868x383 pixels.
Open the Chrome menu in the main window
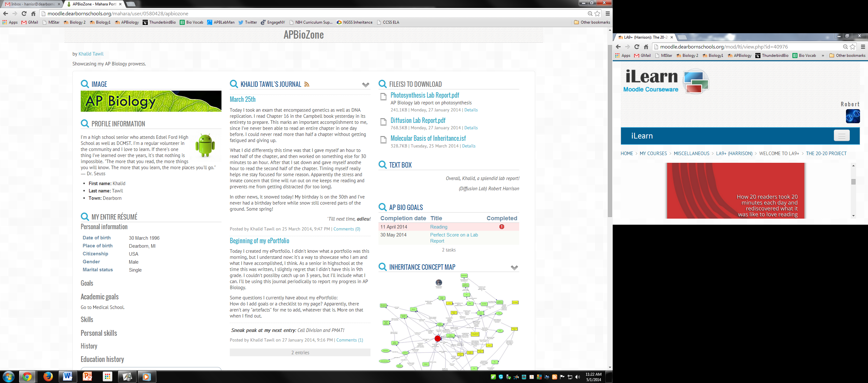608,13
